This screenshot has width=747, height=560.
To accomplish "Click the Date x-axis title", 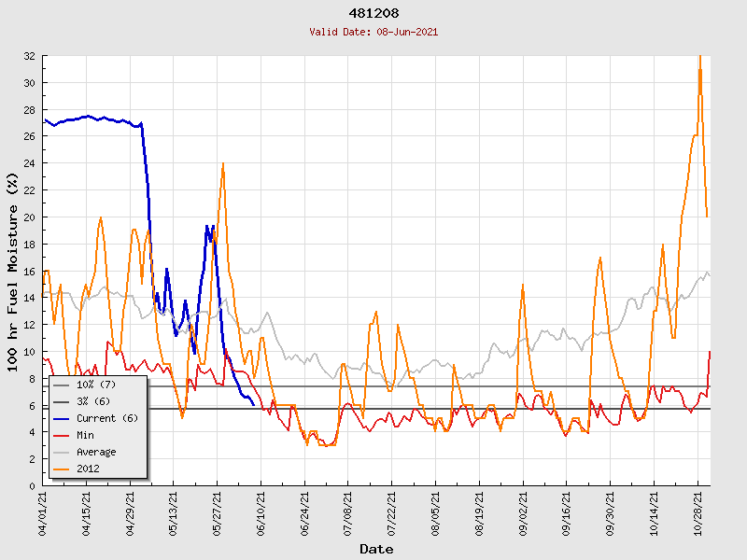I will point(376,549).
